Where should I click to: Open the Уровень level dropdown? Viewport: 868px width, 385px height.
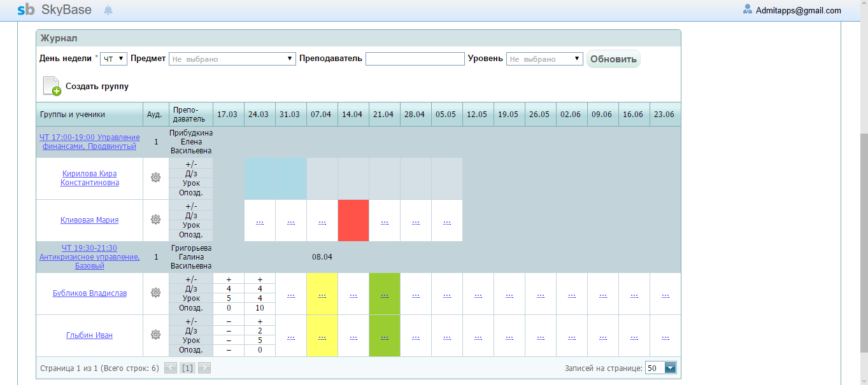coord(544,59)
